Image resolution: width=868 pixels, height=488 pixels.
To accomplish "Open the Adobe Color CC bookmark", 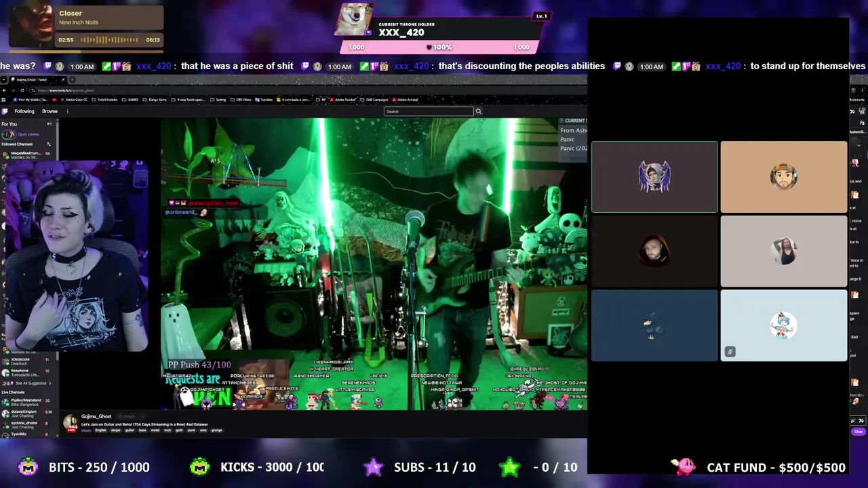I will [74, 100].
